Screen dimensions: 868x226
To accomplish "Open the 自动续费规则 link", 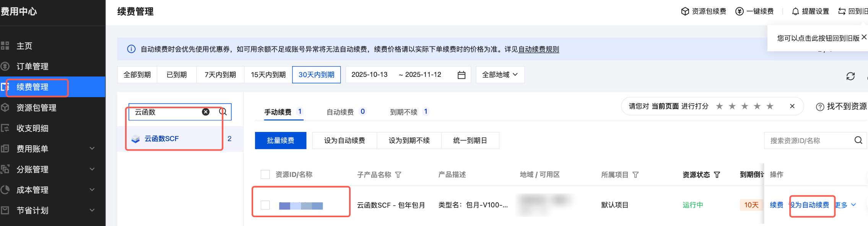I will pos(539,49).
